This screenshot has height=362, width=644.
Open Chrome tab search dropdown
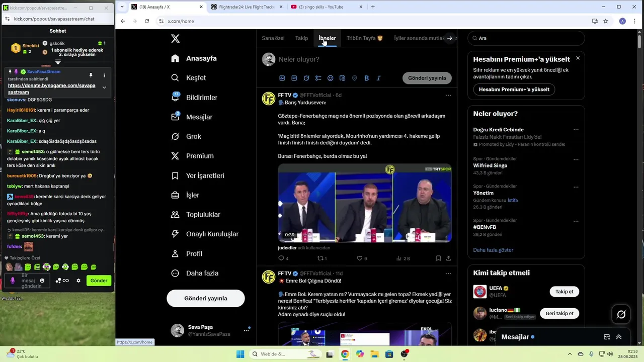click(122, 7)
